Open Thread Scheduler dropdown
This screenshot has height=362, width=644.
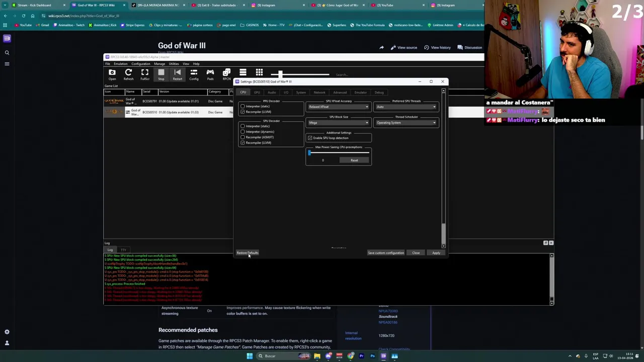tap(406, 123)
